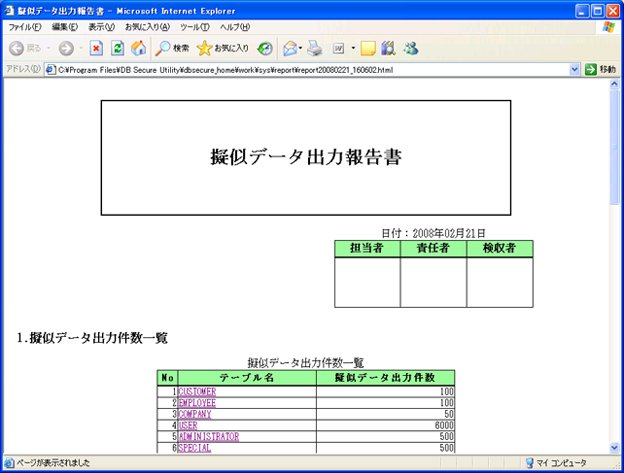The height and width of the screenshot is (473, 624).
Task: Click the Messenger people icon
Action: [411, 49]
